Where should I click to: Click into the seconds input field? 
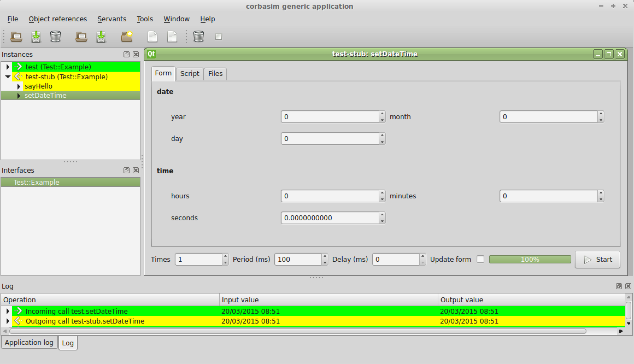pyautogui.click(x=330, y=218)
